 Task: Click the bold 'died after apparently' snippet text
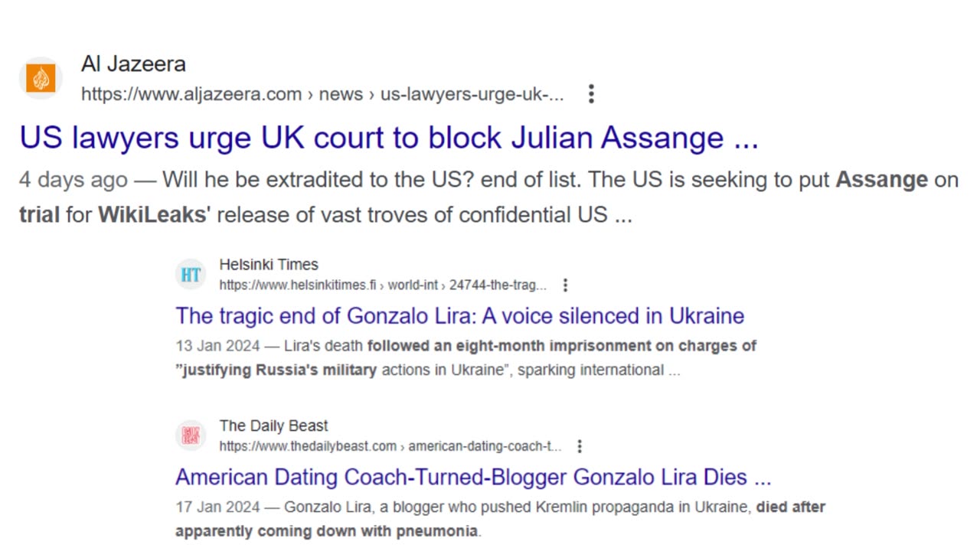pos(500,519)
